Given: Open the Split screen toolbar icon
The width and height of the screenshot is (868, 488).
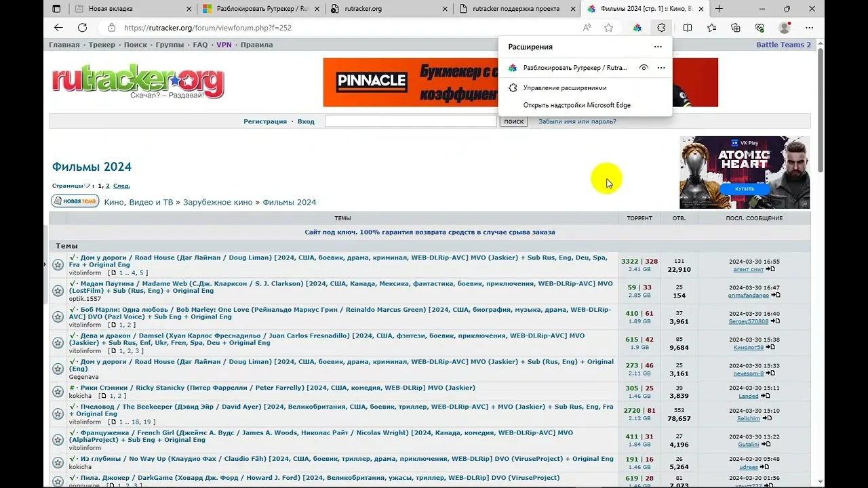Looking at the screenshot, I should tap(688, 28).
